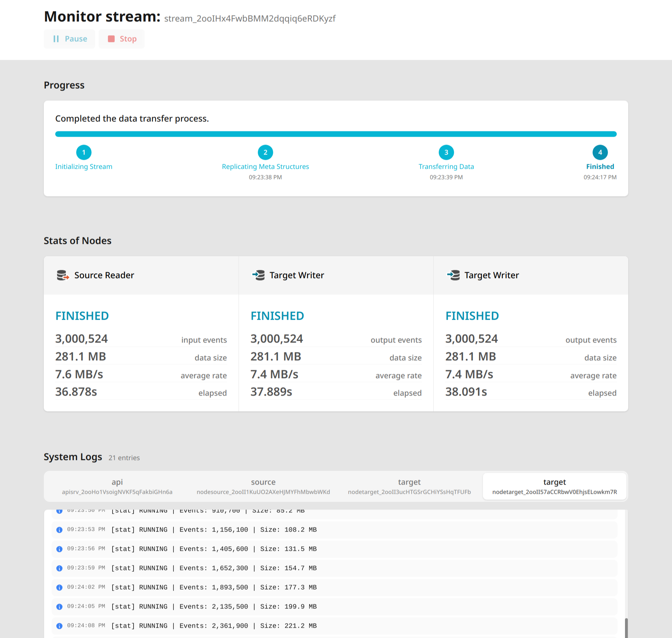The width and height of the screenshot is (672, 638).
Task: Select the first target logs tab
Action: [409, 486]
